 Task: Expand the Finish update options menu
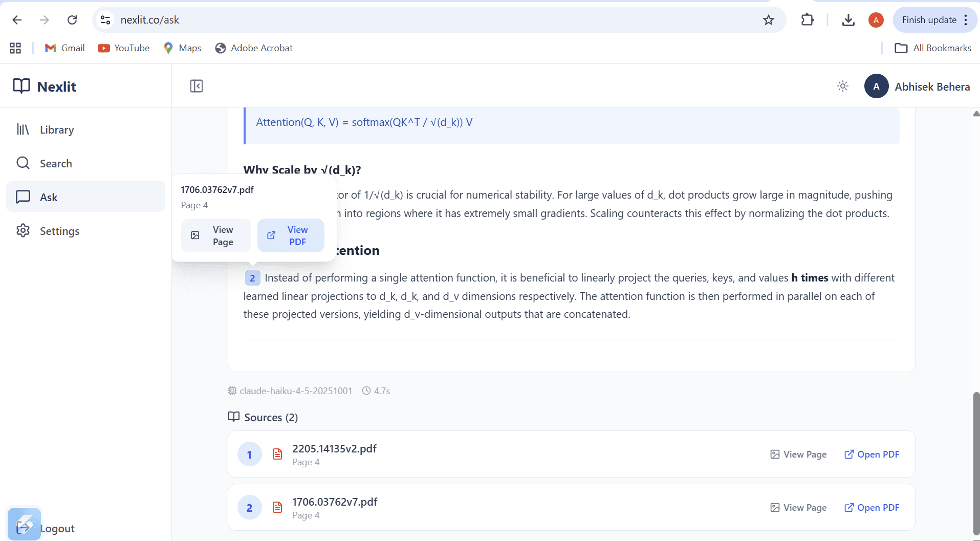tap(966, 20)
